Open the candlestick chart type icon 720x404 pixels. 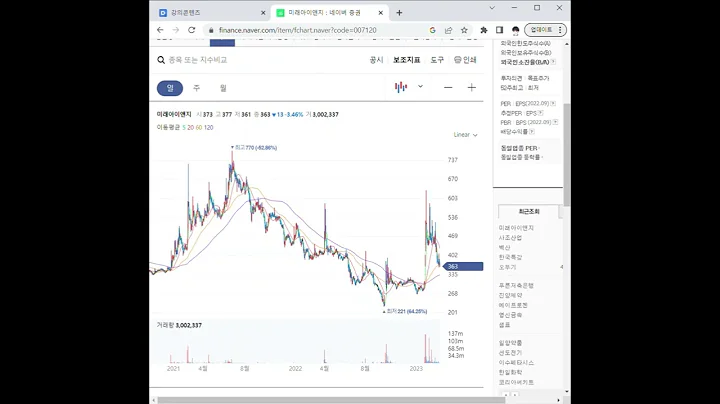click(x=401, y=87)
